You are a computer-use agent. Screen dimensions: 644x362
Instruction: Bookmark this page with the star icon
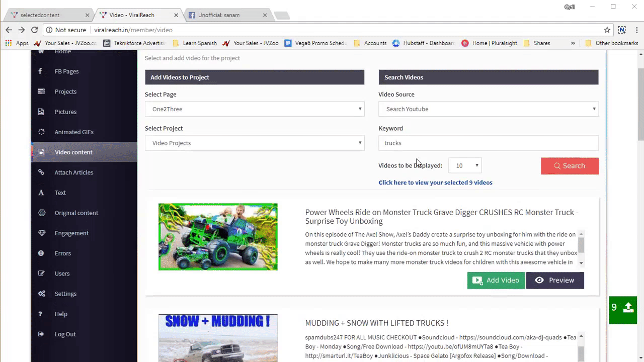click(607, 30)
